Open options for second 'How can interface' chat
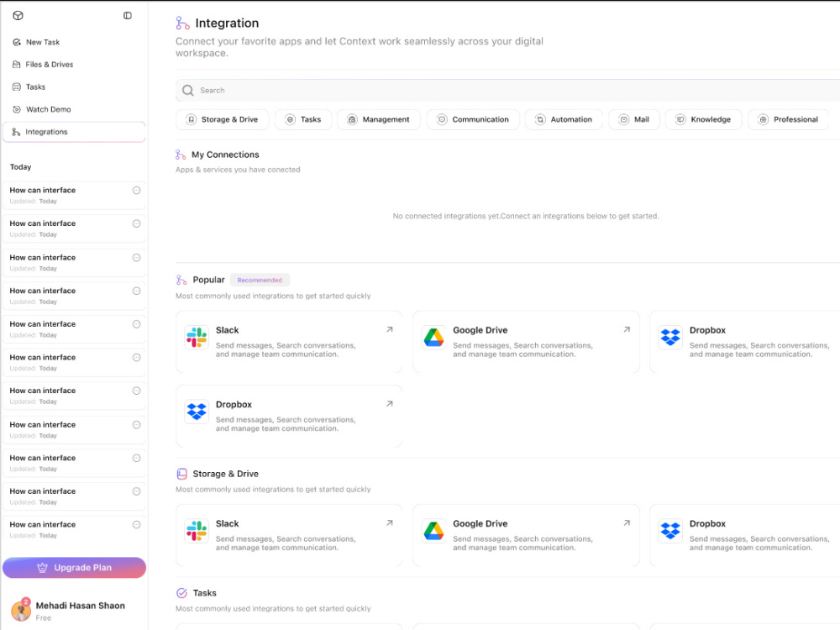This screenshot has width=840, height=630. pyautogui.click(x=137, y=223)
